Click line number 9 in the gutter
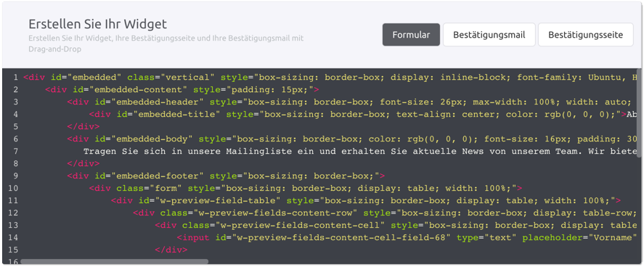The image size is (644, 267). [15, 176]
